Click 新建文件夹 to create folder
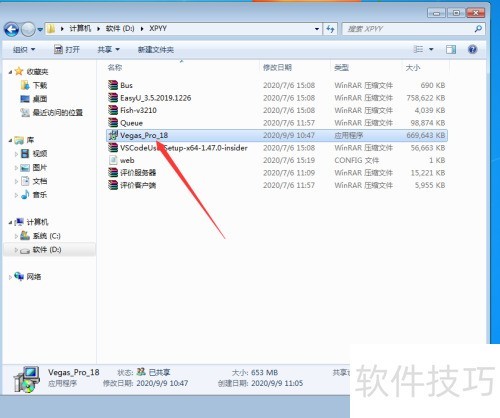 tap(156, 50)
